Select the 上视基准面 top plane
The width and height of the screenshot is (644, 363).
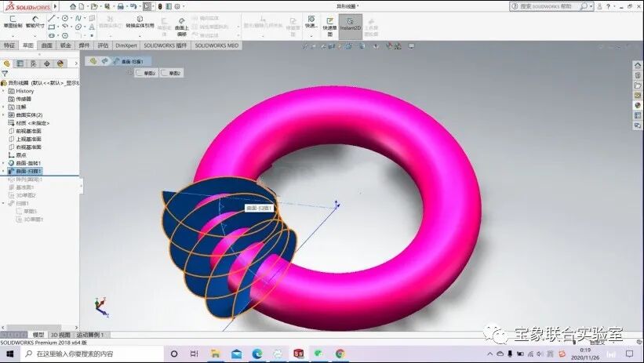(25, 139)
